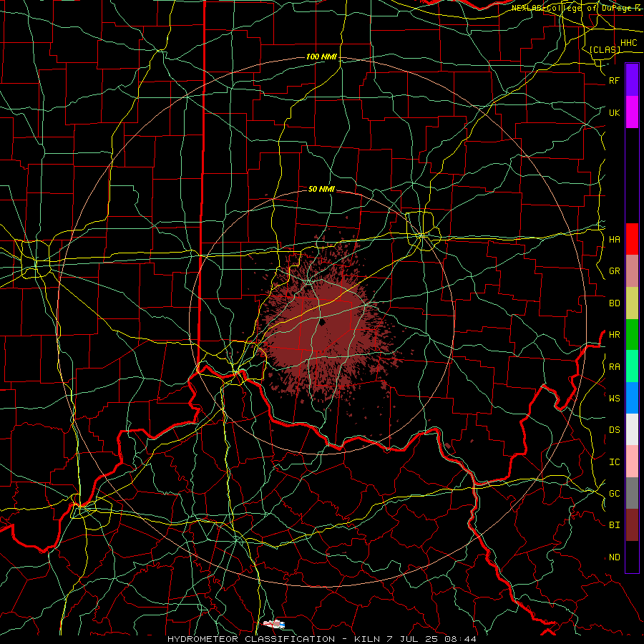Click the "UK" legend label
The image size is (644, 644).
tap(615, 113)
